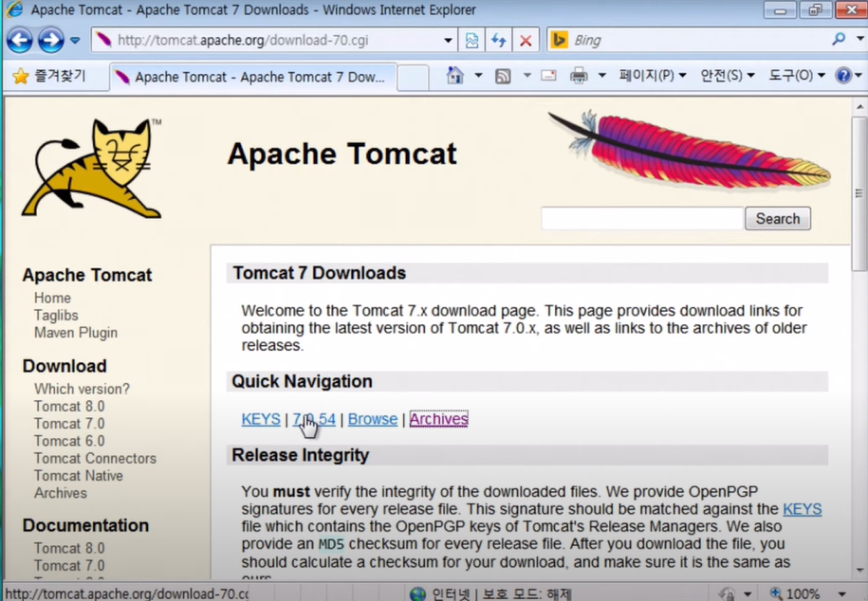Click the Bing search provider icon

tap(560, 40)
